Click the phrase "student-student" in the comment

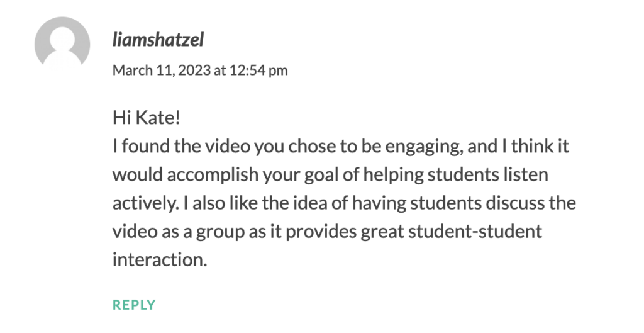(475, 232)
